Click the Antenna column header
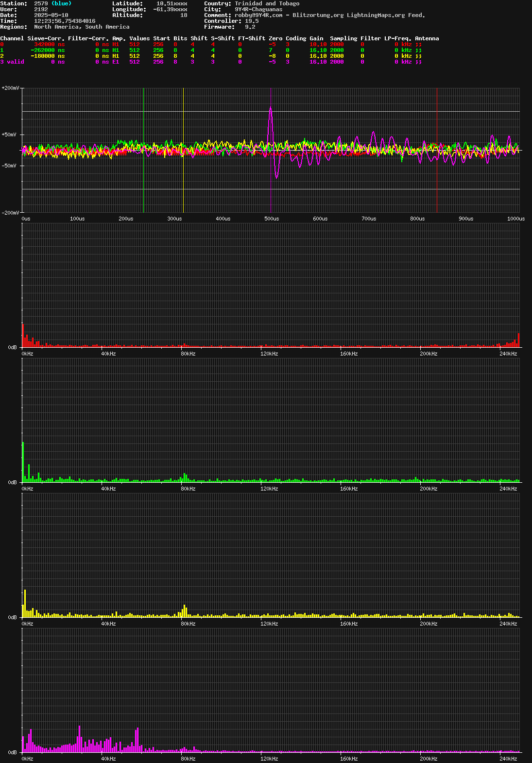 (427, 38)
